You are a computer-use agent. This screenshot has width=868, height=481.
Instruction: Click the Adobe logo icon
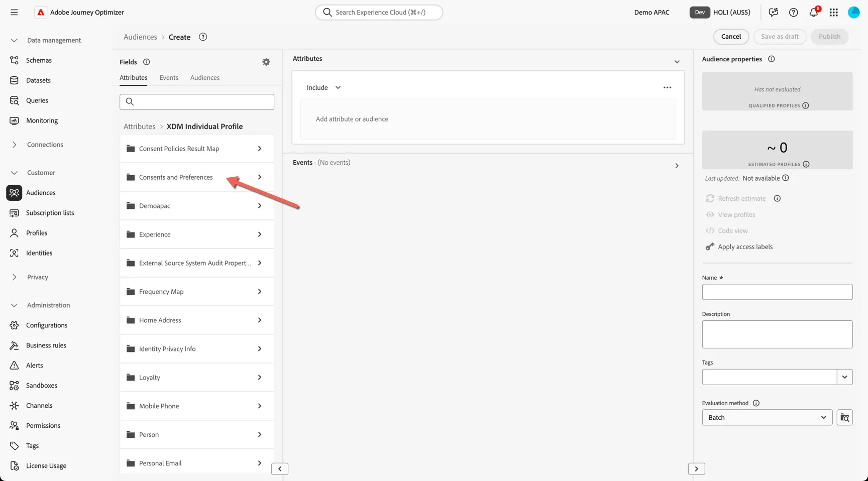(x=41, y=12)
